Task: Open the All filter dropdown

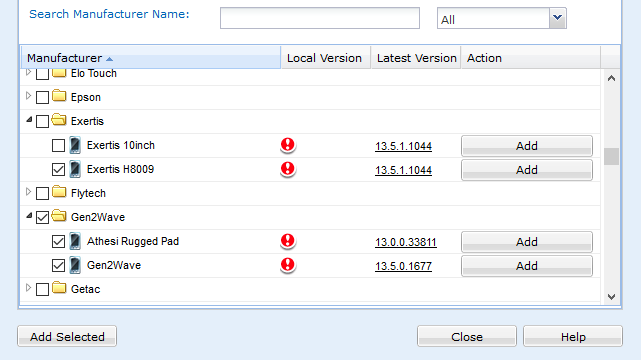Action: pos(558,18)
